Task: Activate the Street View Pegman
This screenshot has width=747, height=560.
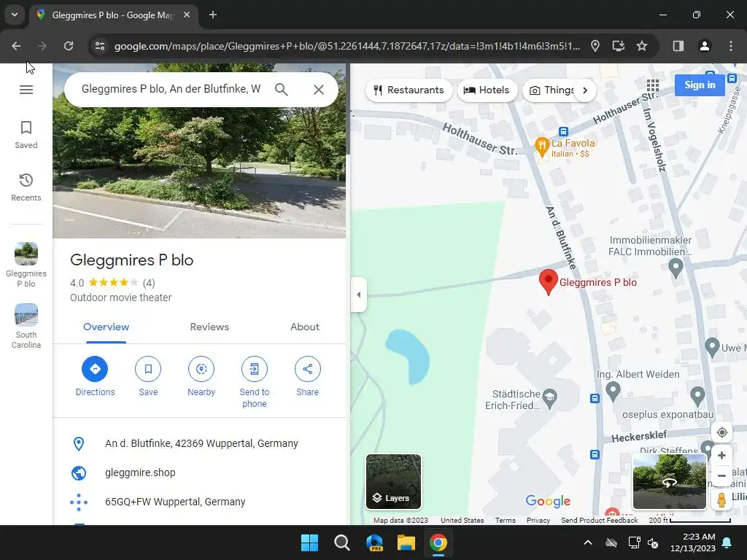Action: click(x=721, y=500)
